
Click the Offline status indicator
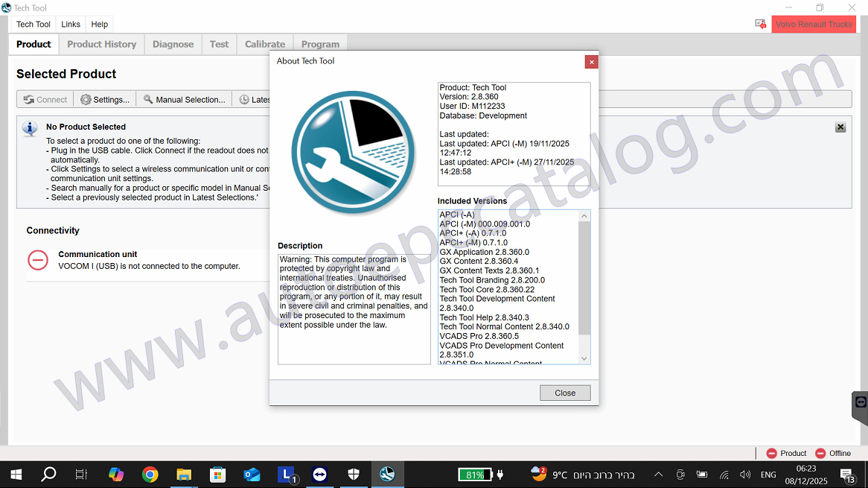(832, 453)
